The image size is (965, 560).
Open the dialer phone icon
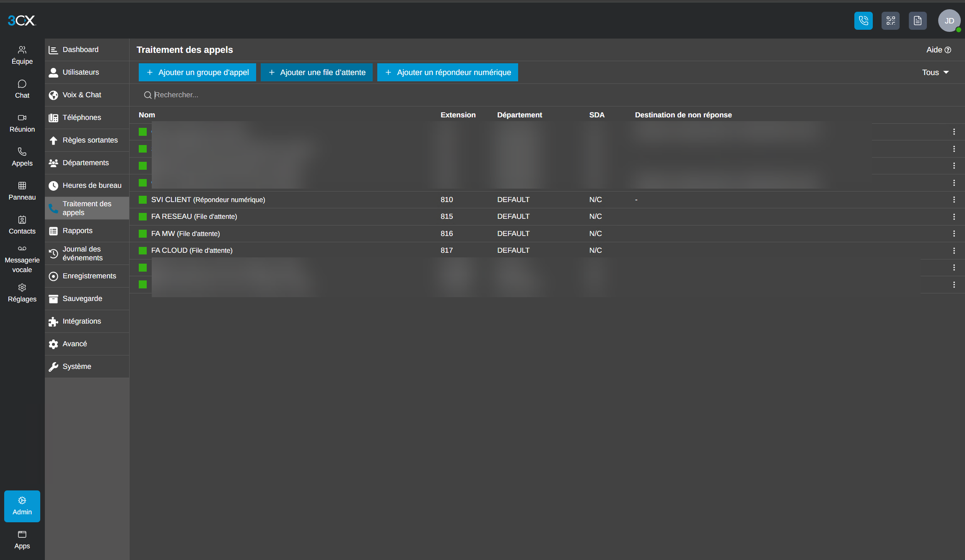point(863,21)
